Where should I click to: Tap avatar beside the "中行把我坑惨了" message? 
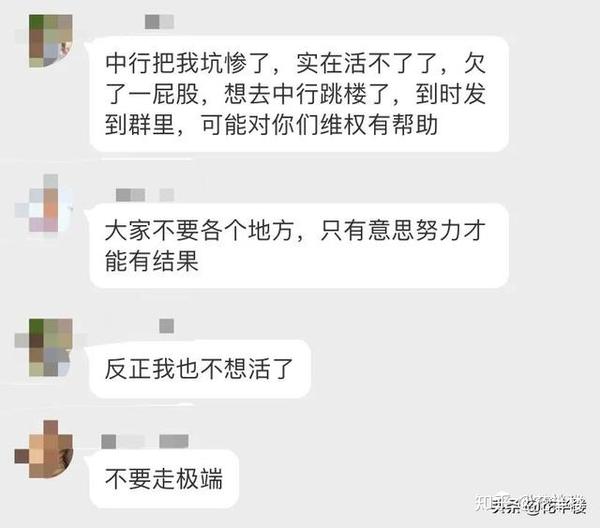click(x=51, y=41)
